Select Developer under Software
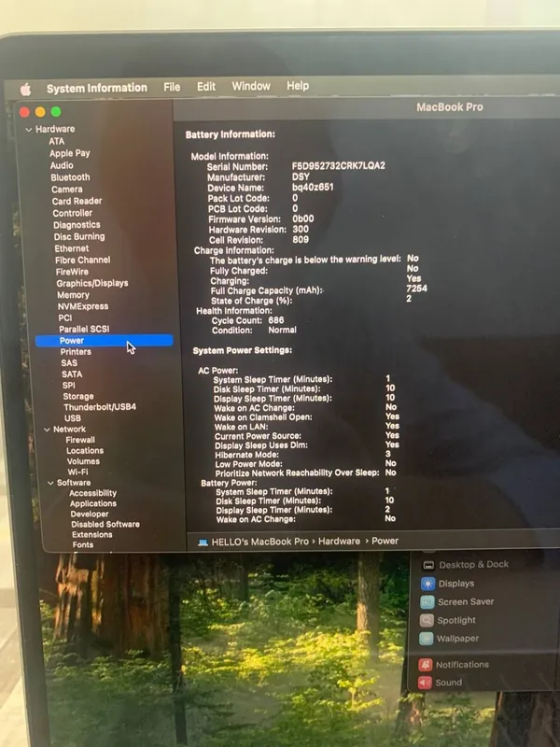560x747 pixels. (90, 514)
